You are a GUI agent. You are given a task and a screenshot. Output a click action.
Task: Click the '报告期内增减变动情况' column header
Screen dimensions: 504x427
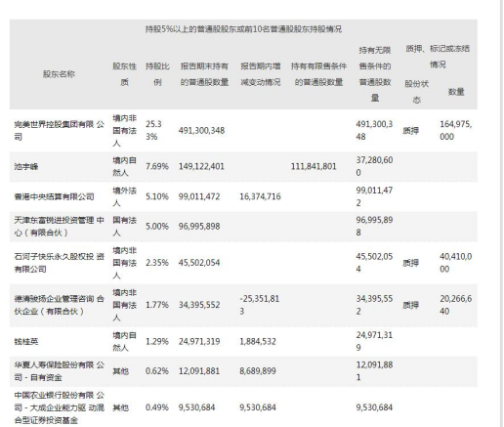pos(261,74)
